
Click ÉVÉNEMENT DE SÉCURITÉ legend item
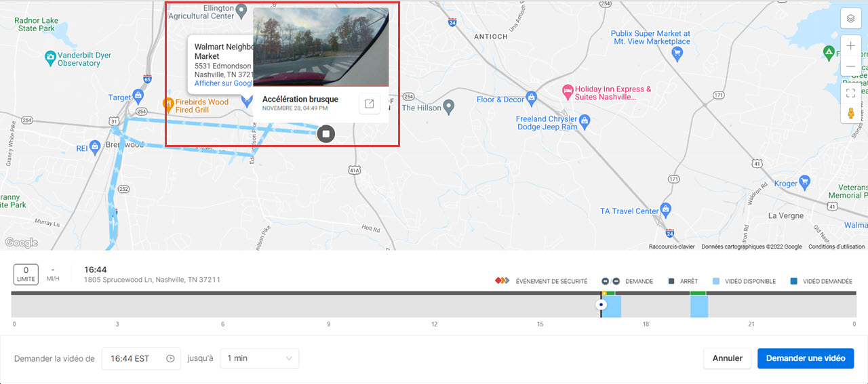click(540, 281)
